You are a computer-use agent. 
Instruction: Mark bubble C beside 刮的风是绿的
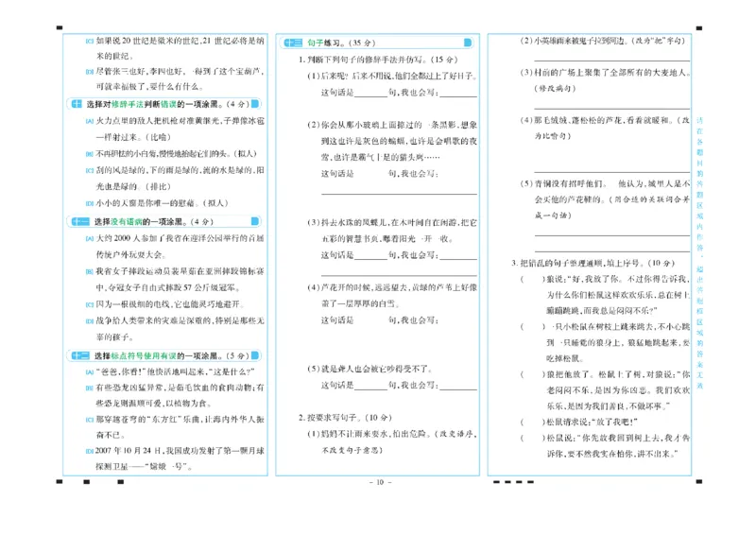coord(89,171)
